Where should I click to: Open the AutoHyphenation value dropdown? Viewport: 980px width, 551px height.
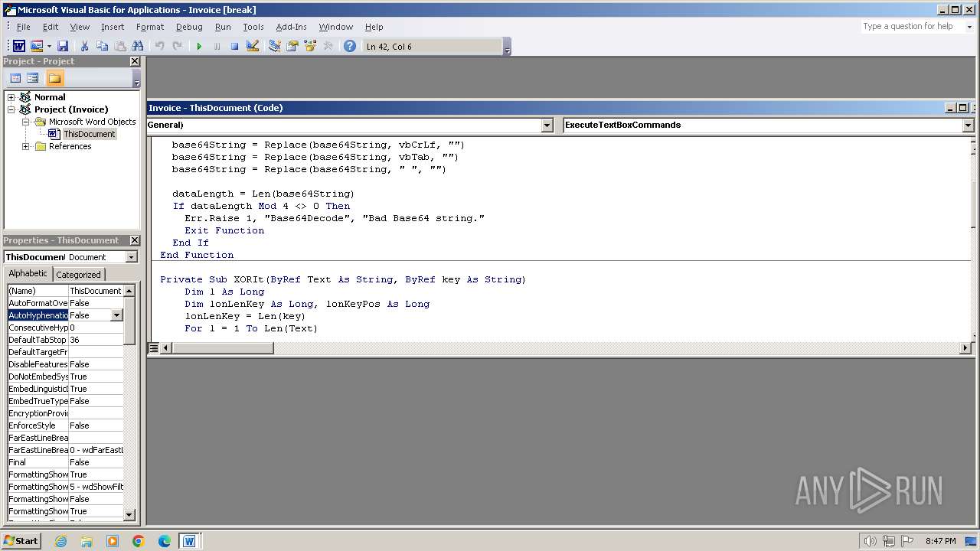pos(116,315)
